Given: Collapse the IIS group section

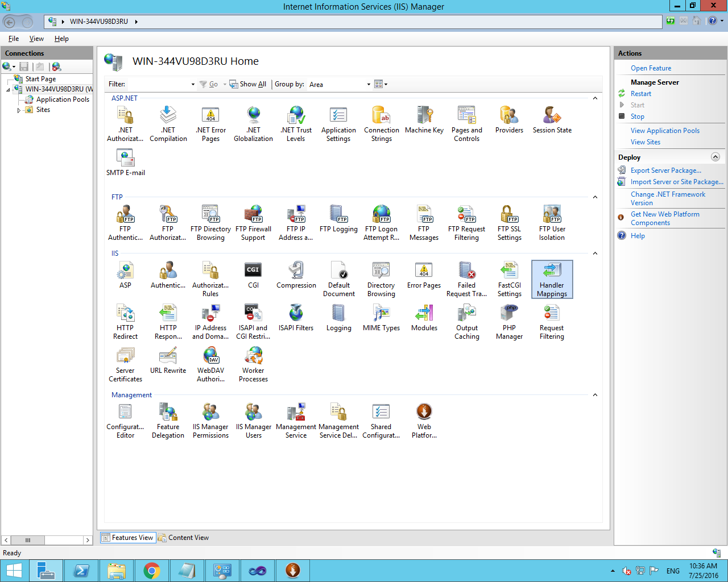Looking at the screenshot, I should 595,253.
